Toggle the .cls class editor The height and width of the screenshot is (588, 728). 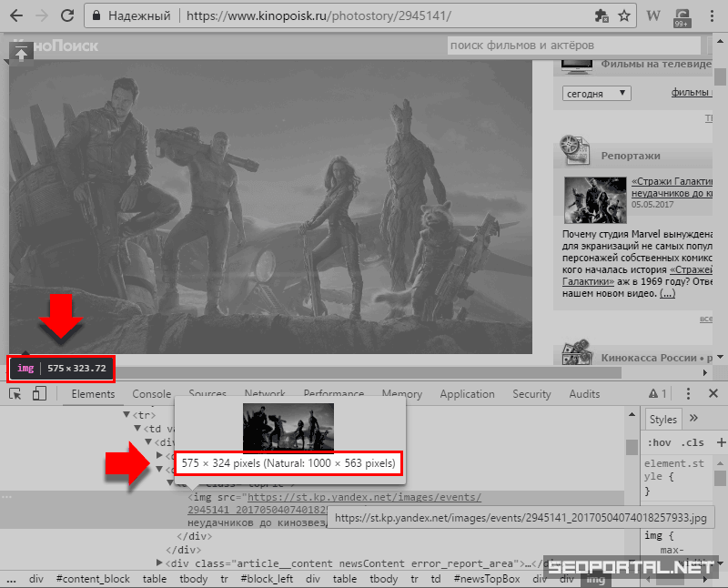coord(693,442)
